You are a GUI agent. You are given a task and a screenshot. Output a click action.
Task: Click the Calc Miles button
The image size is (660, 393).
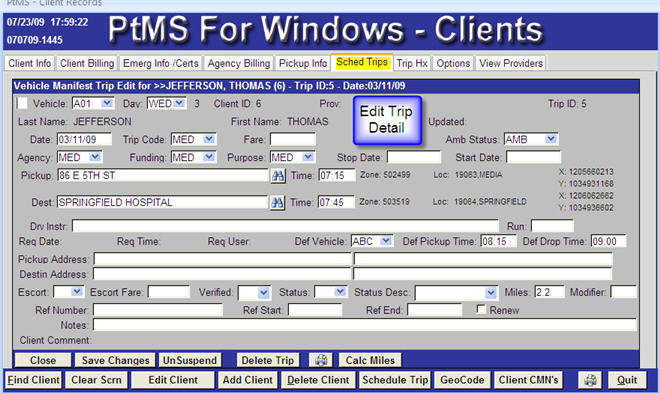pos(370,360)
